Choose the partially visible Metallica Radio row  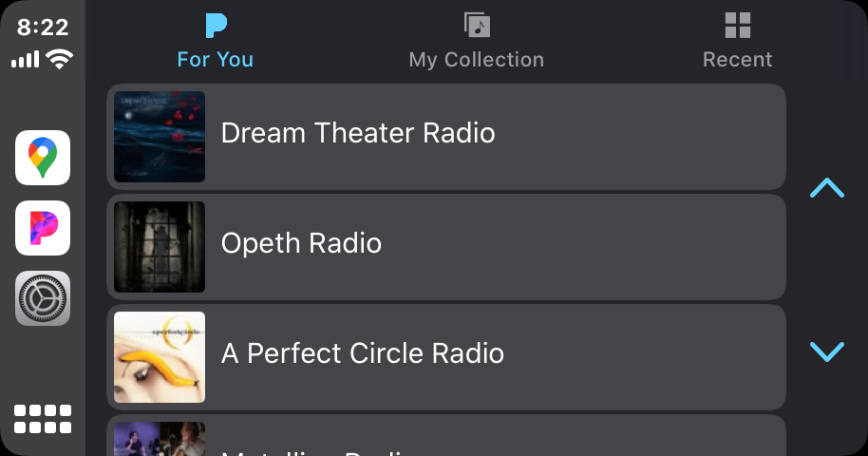click(446, 438)
